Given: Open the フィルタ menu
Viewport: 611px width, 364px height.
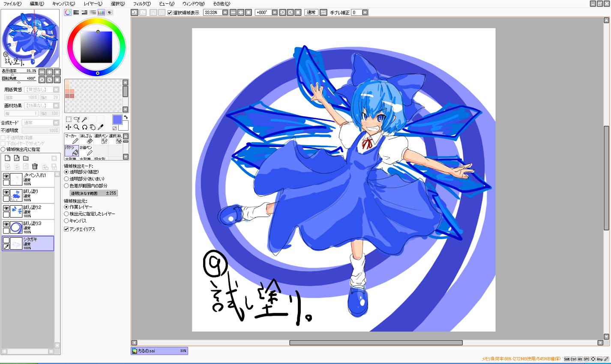Looking at the screenshot, I should tap(141, 3).
